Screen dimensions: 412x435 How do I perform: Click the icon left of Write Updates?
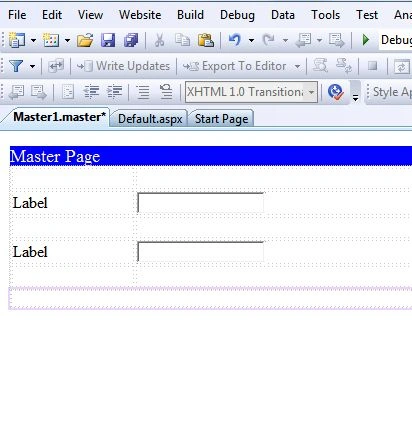click(x=56, y=66)
